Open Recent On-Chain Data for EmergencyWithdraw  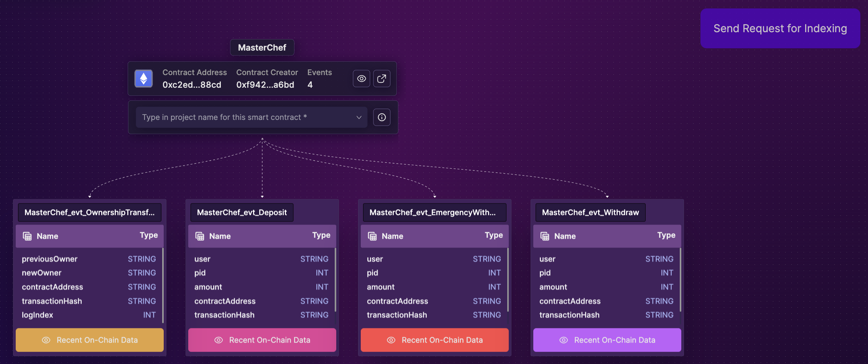[x=435, y=340]
